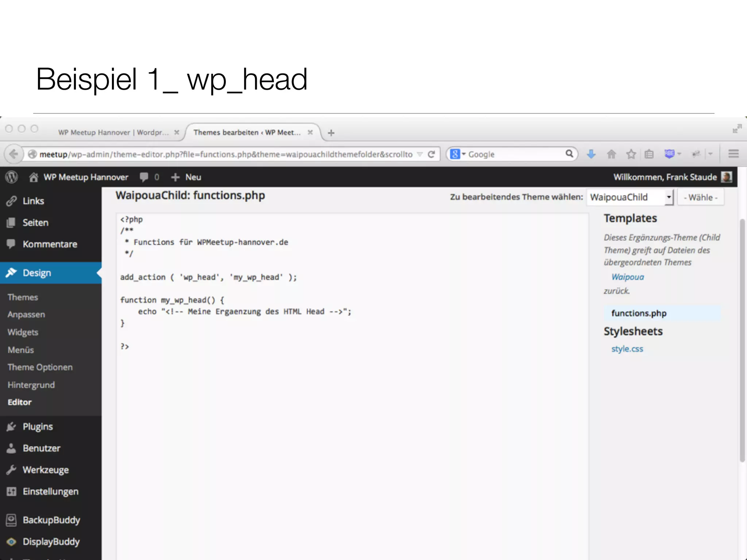Expand the URL history dropdown arrow
This screenshot has width=747, height=560.
coord(420,154)
